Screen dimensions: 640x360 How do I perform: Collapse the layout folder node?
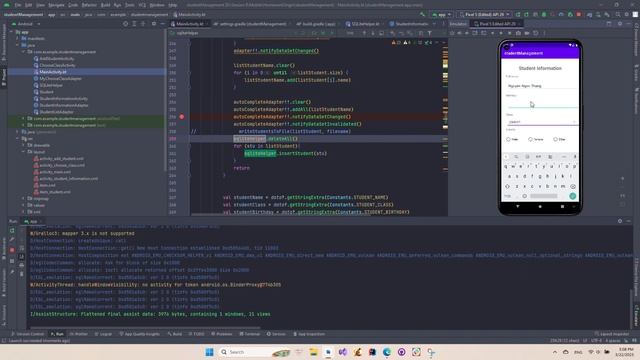tap(24, 152)
